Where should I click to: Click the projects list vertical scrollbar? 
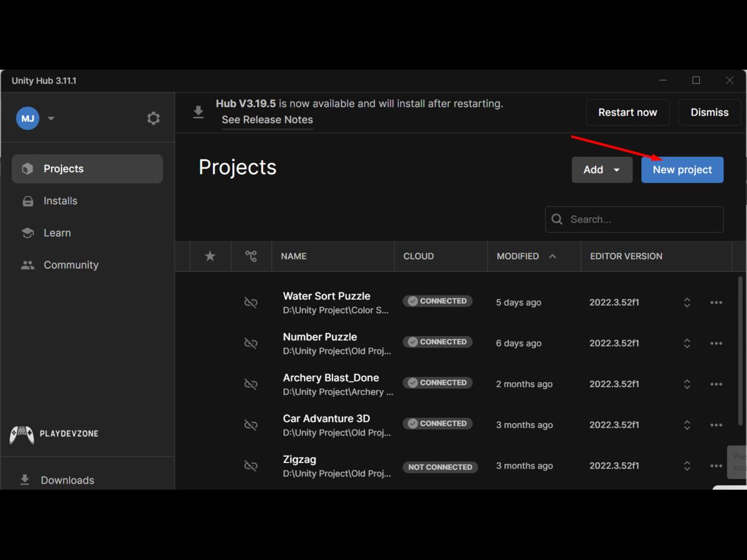click(x=740, y=352)
